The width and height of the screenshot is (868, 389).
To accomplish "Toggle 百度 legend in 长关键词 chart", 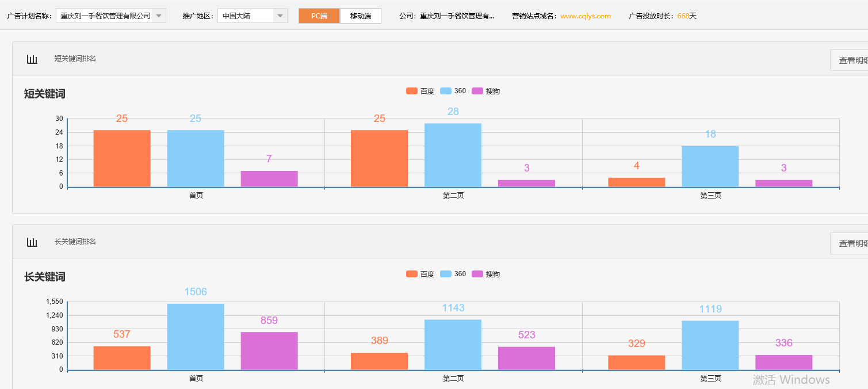I will (x=420, y=274).
